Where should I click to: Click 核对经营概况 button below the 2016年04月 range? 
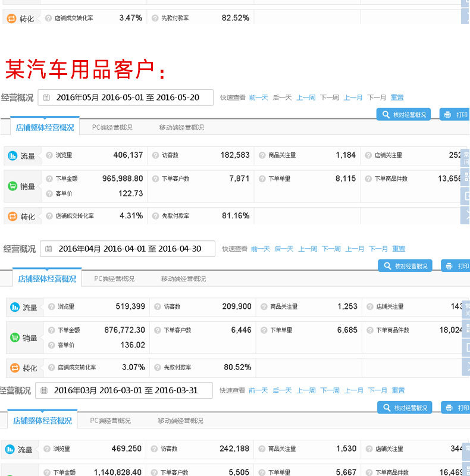(x=405, y=266)
